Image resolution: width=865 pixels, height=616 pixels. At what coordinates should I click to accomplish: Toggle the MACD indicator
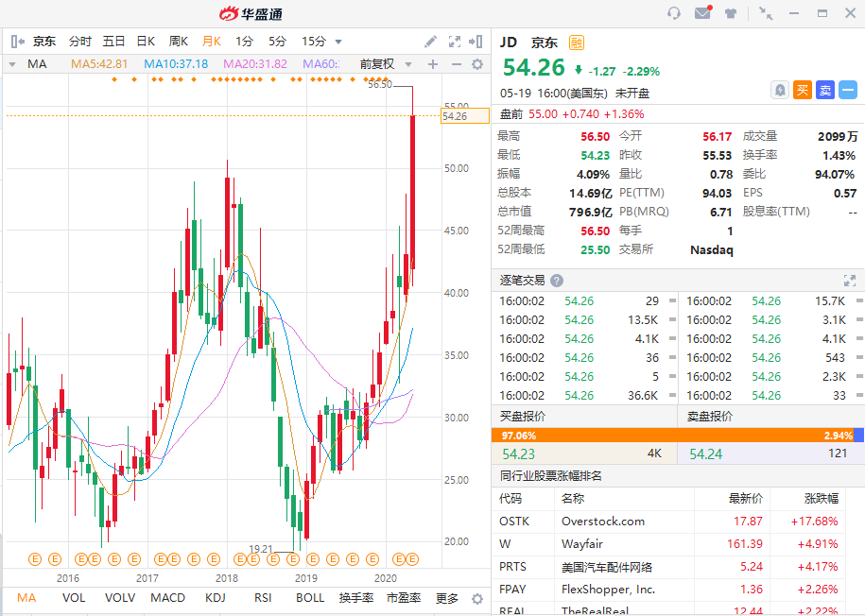click(167, 598)
